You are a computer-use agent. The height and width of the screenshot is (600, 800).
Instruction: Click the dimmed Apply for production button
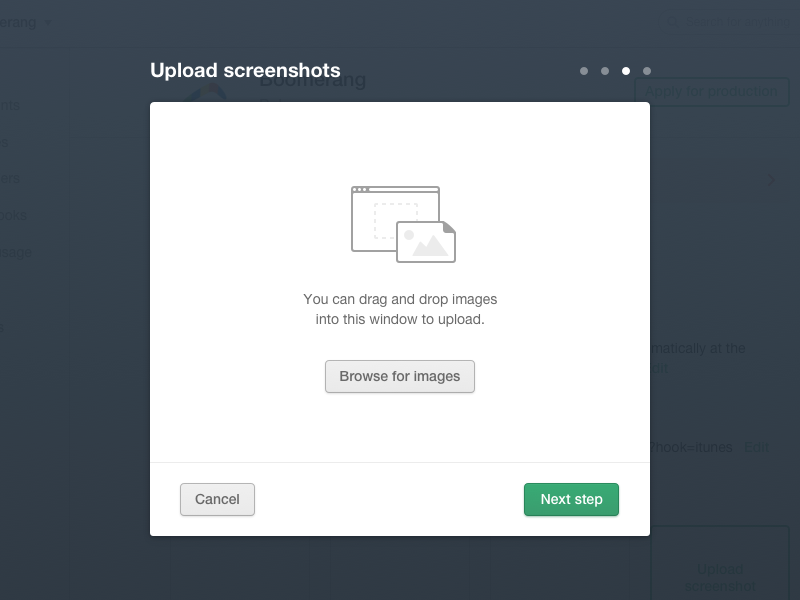711,91
